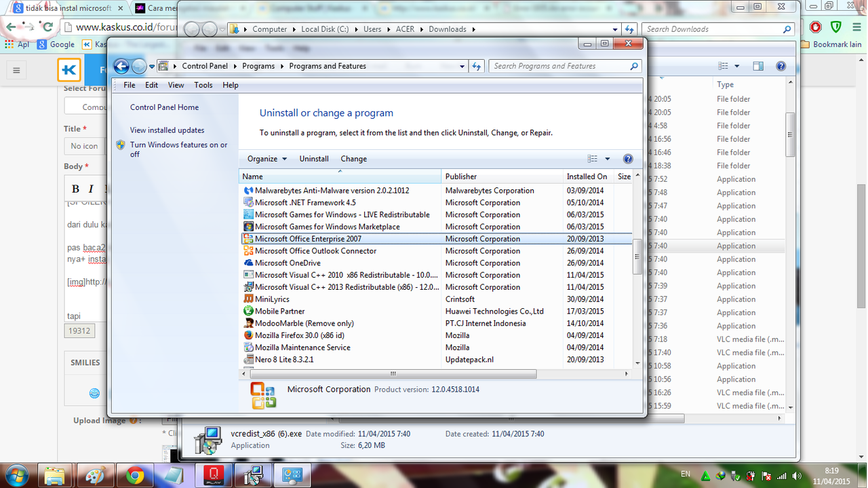Click horizontal scrollbar thumb under program list
Image resolution: width=868 pixels, height=488 pixels.
pos(394,374)
